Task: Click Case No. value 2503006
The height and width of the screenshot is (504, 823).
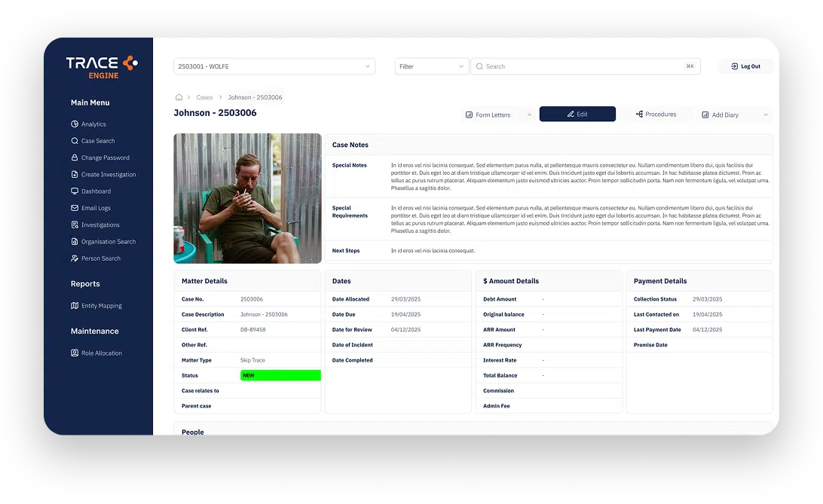Action: point(252,300)
